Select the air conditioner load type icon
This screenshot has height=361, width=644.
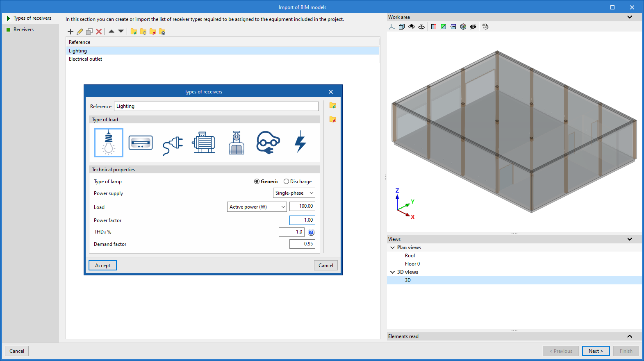coord(141,143)
